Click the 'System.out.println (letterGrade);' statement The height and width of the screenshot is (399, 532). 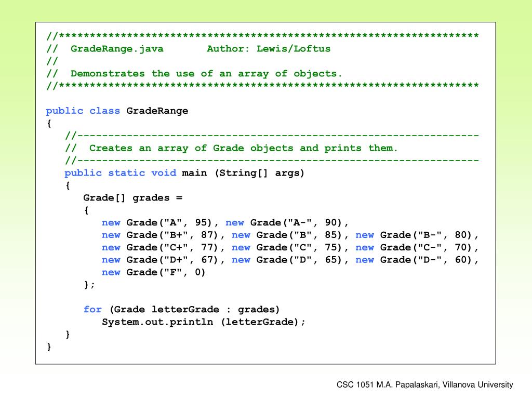204,322
